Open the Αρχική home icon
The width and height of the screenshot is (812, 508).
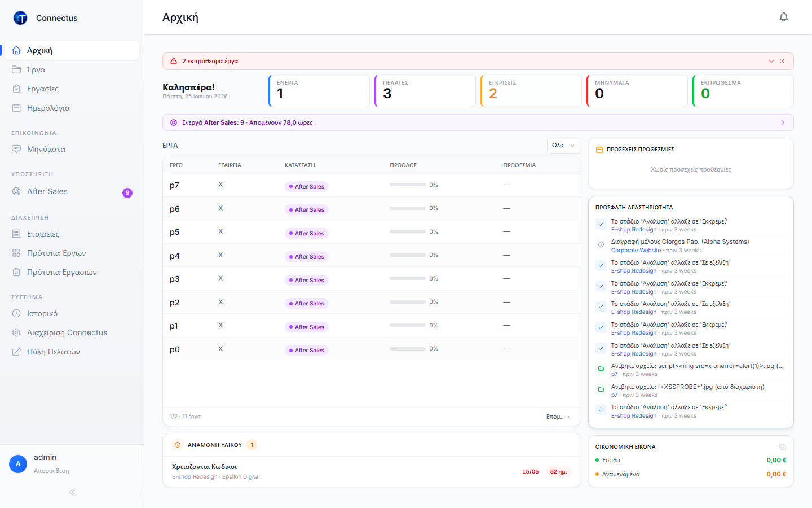[16, 50]
